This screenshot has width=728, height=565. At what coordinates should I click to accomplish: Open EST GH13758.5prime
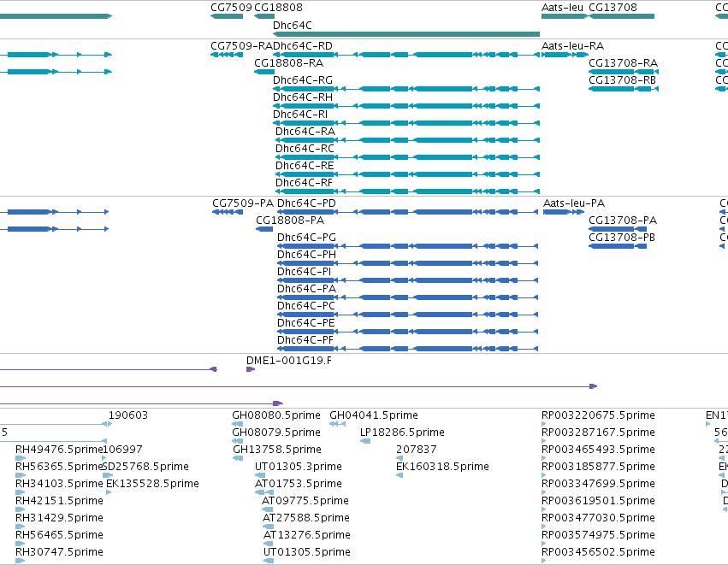click(x=277, y=450)
